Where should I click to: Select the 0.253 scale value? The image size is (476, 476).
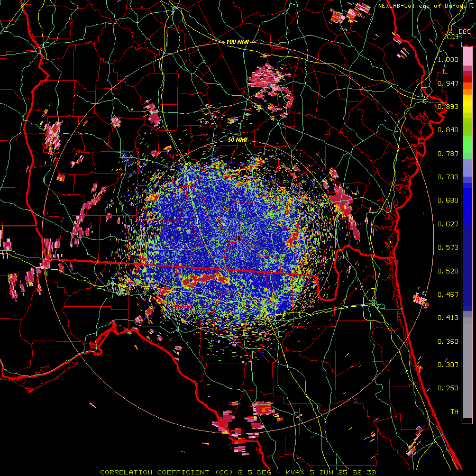coord(448,388)
